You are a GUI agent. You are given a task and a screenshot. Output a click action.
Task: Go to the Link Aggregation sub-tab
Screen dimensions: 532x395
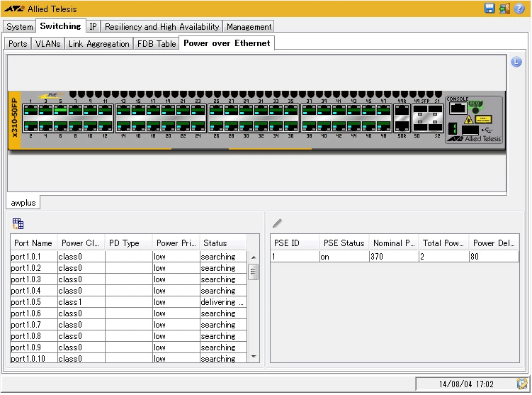(x=99, y=44)
